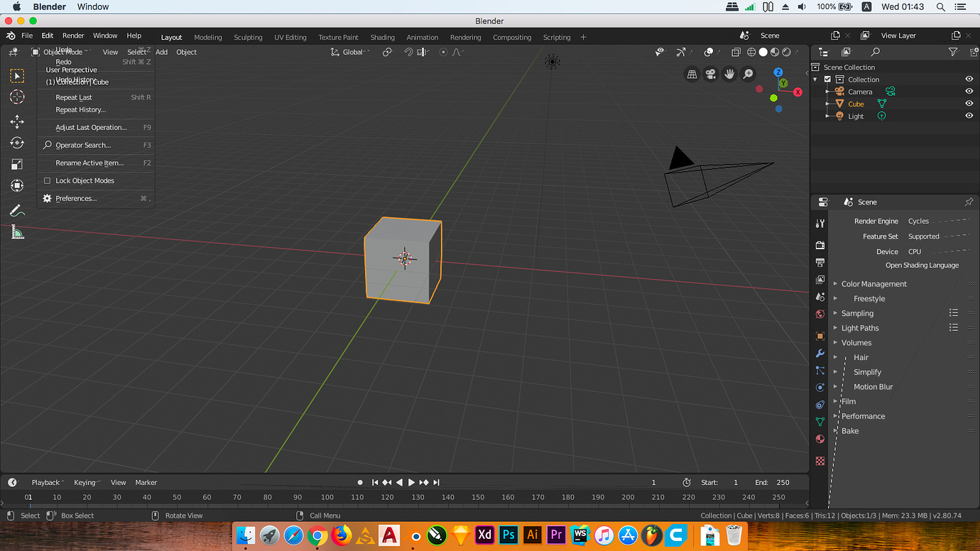Click the End frame 250 field

773,482
